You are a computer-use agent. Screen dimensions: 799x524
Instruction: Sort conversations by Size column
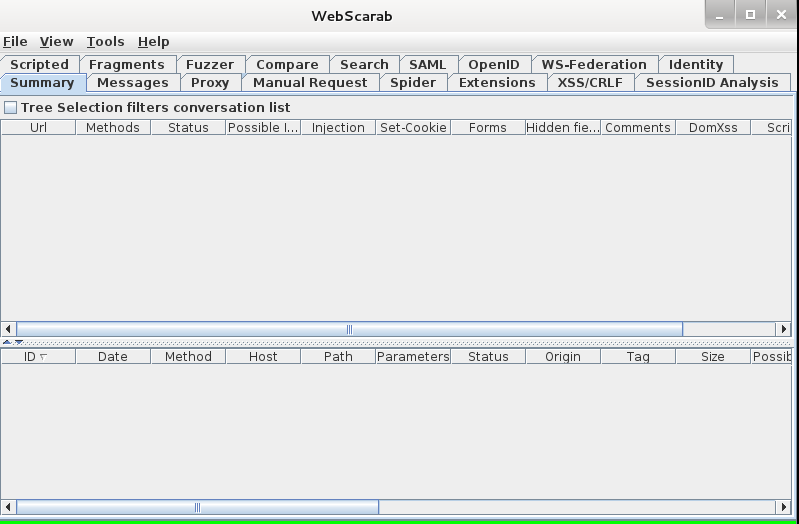(713, 356)
